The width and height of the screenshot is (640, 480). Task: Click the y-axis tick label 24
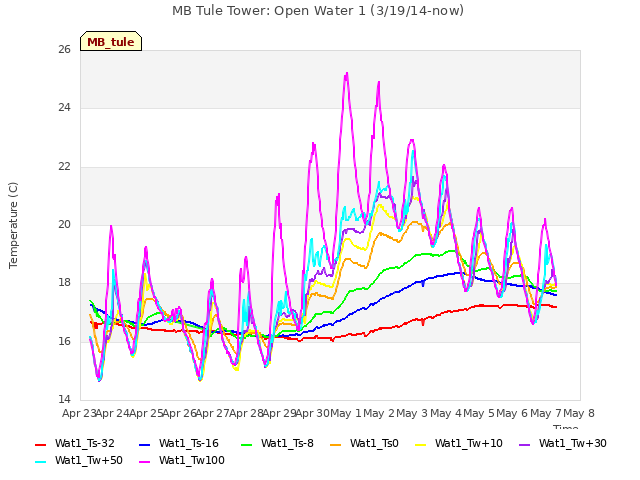pyautogui.click(x=64, y=108)
